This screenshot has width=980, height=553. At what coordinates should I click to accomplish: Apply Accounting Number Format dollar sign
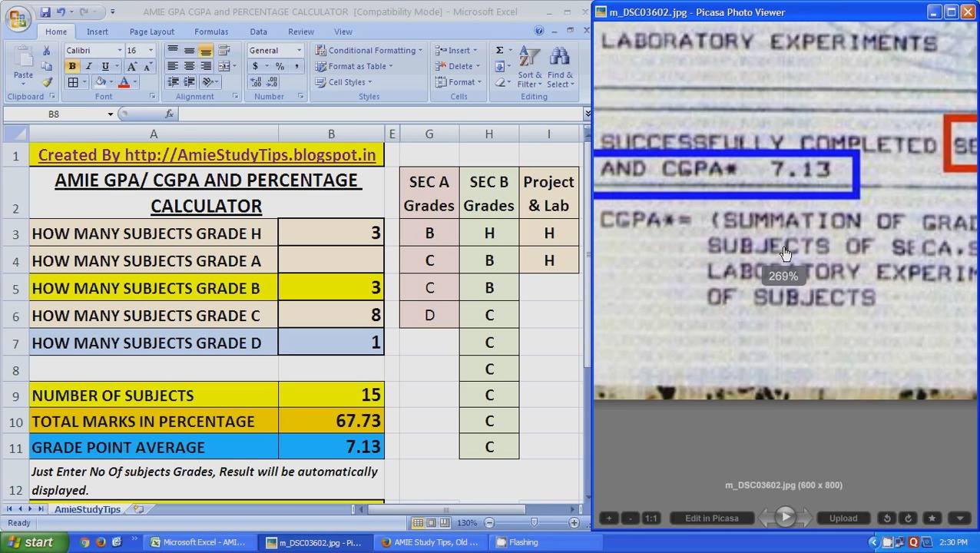point(255,67)
